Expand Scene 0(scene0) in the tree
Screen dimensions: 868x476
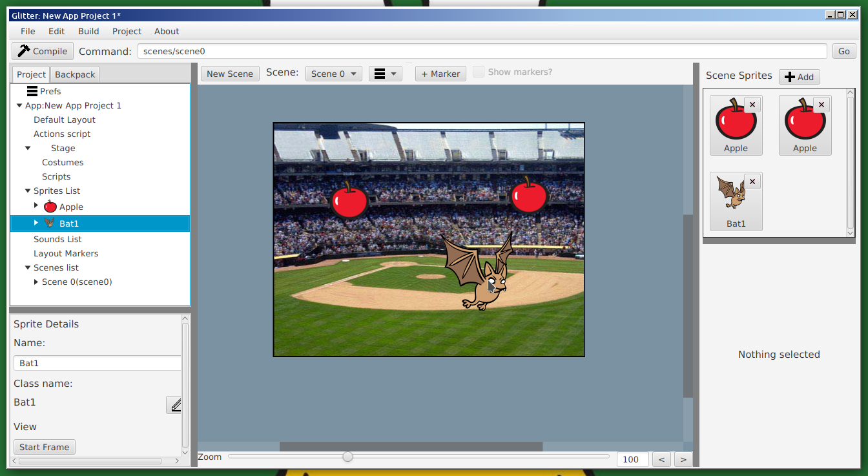tap(36, 282)
